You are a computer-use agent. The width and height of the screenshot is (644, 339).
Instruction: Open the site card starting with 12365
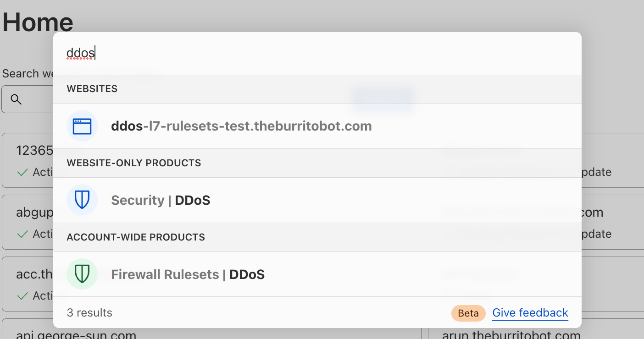coord(28,160)
